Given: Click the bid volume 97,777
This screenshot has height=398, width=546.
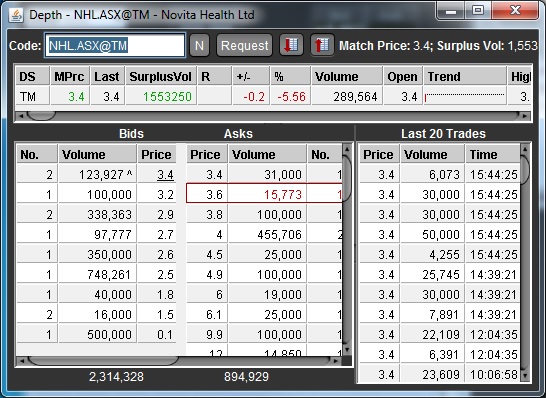Looking at the screenshot, I should [x=97, y=234].
